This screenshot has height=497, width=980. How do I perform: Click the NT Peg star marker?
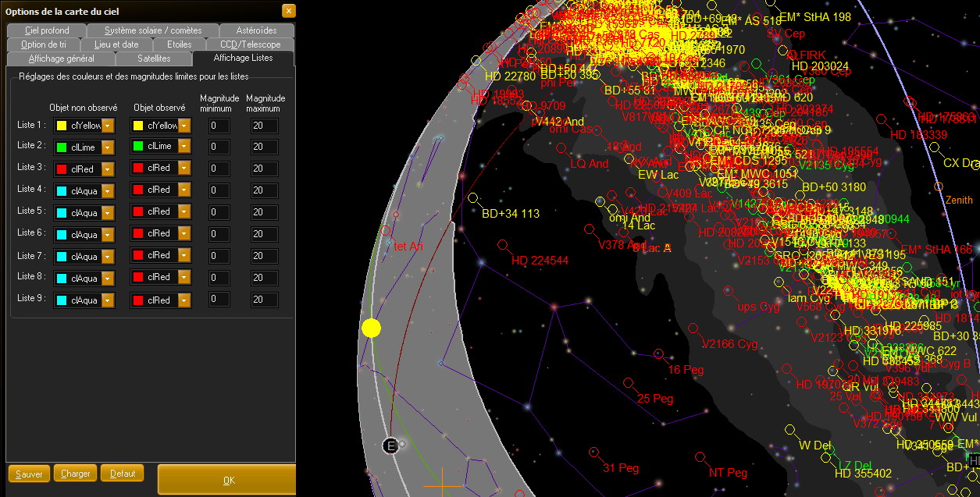(700, 457)
